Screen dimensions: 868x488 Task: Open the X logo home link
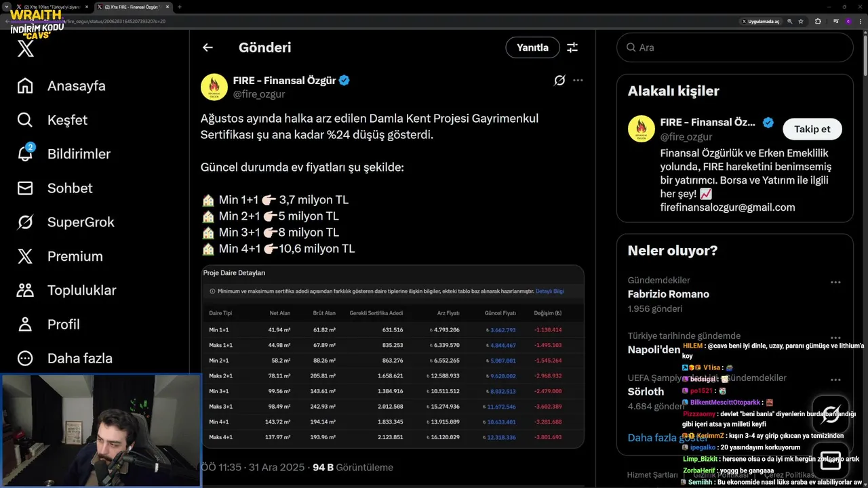click(x=26, y=48)
